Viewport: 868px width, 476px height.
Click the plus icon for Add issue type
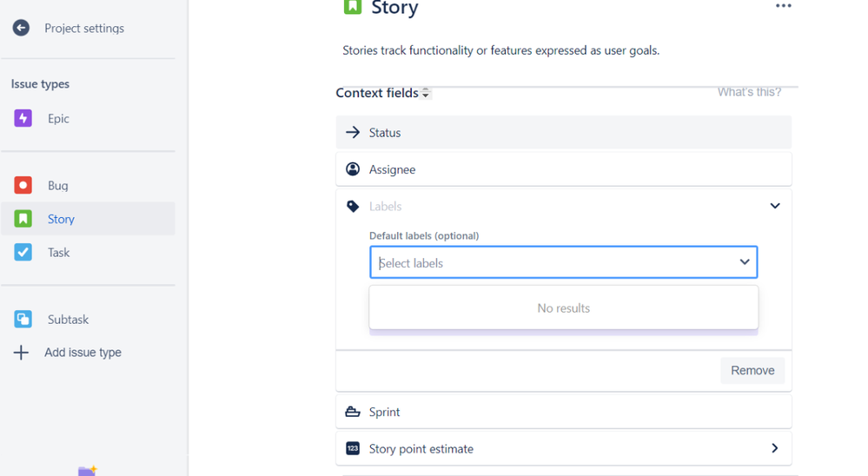pyautogui.click(x=21, y=353)
